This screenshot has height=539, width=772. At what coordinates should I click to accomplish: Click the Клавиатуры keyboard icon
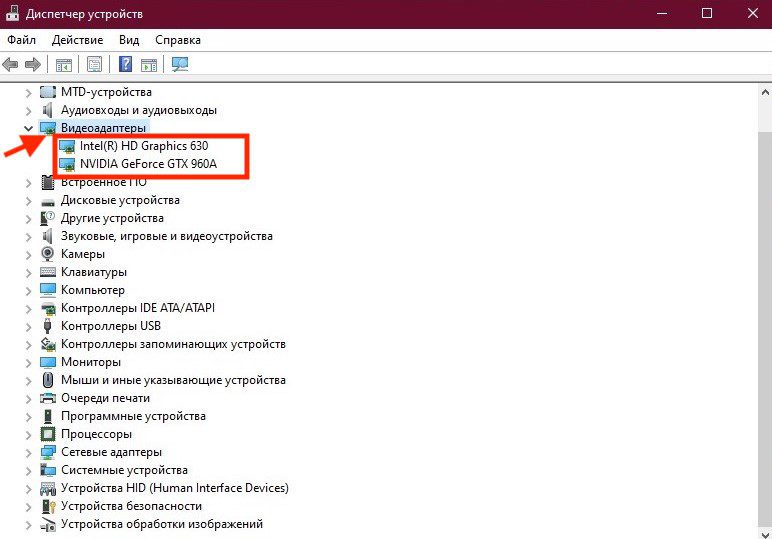point(48,272)
